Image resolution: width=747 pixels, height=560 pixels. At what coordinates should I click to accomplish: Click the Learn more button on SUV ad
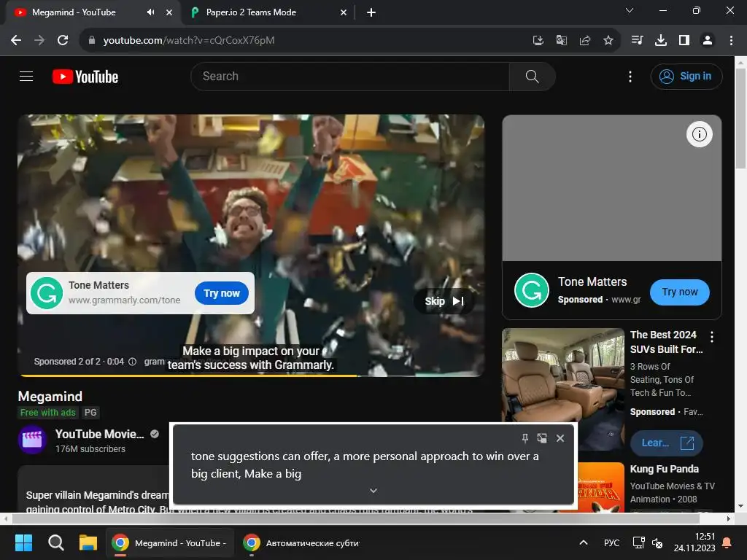[x=666, y=443]
